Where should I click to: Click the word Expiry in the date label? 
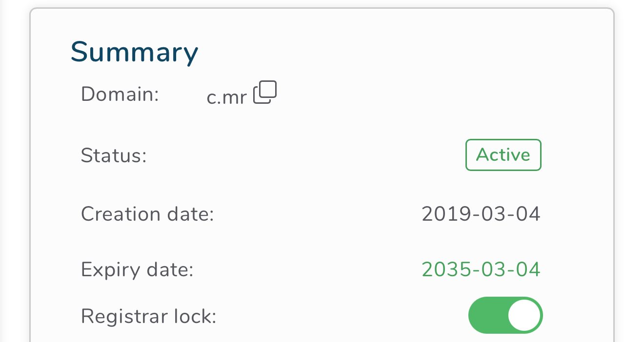105,269
